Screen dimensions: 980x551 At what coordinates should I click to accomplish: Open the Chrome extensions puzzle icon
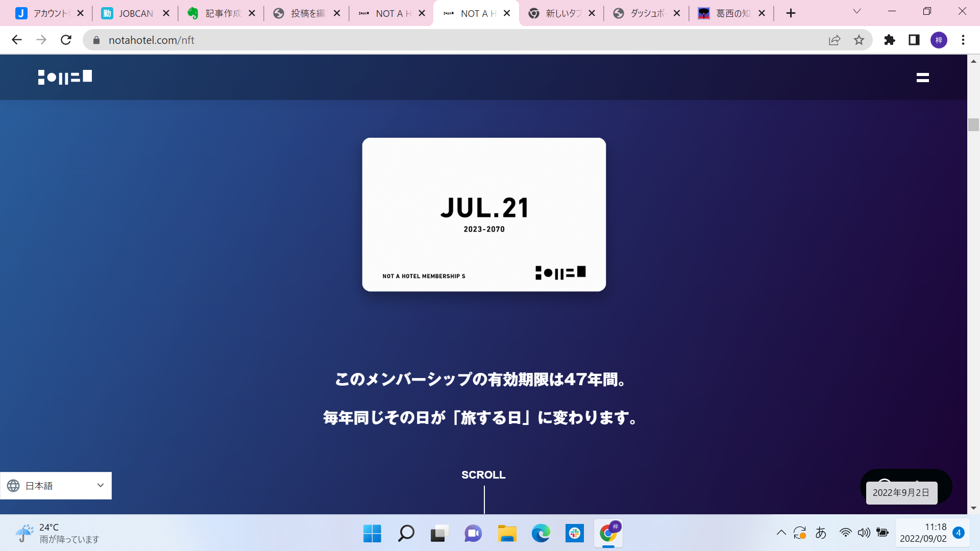[890, 40]
